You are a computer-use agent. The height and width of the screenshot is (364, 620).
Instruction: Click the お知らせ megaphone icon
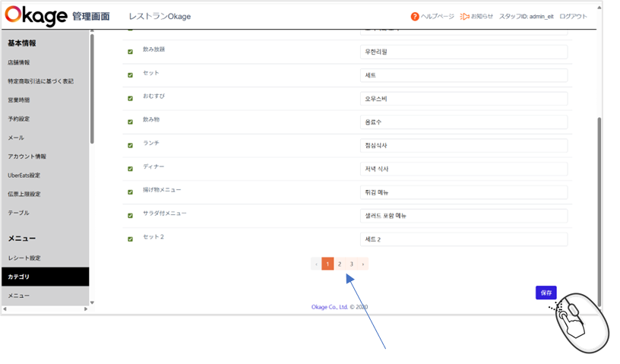(x=464, y=16)
